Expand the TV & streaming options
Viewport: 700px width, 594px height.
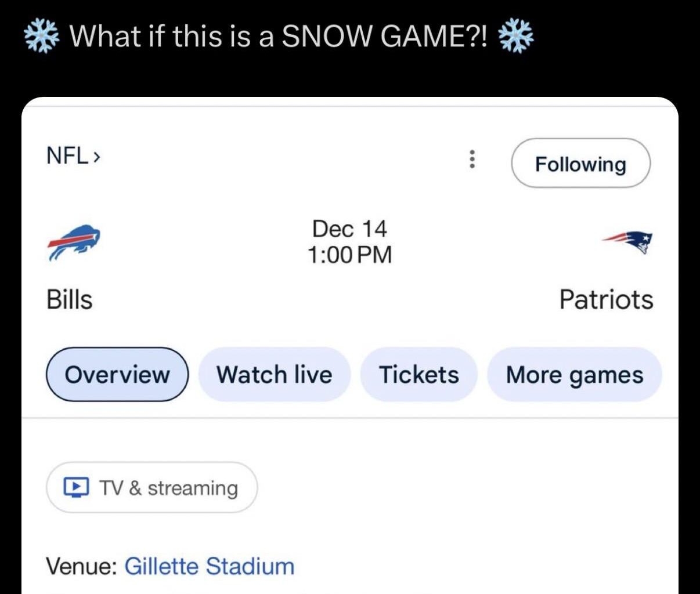[x=151, y=487]
